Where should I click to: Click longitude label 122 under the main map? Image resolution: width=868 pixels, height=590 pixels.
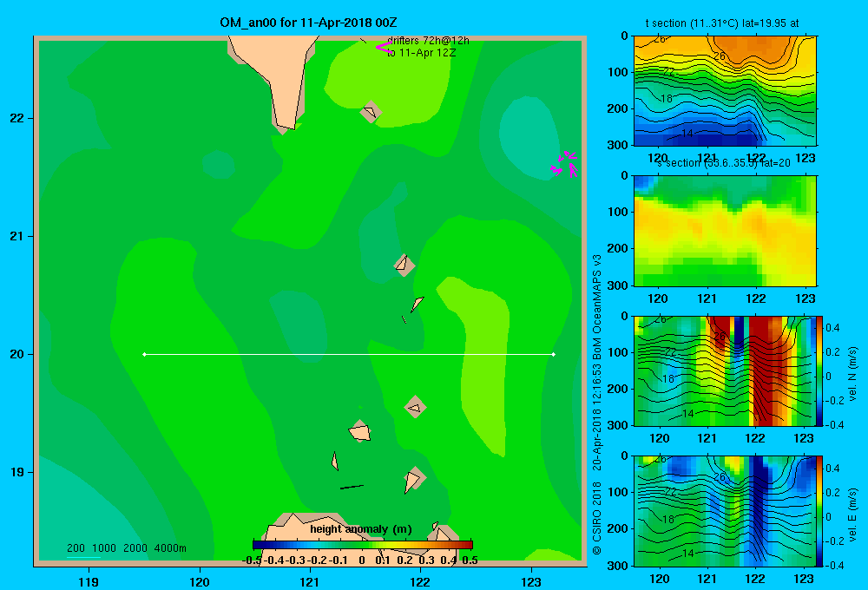420,581
